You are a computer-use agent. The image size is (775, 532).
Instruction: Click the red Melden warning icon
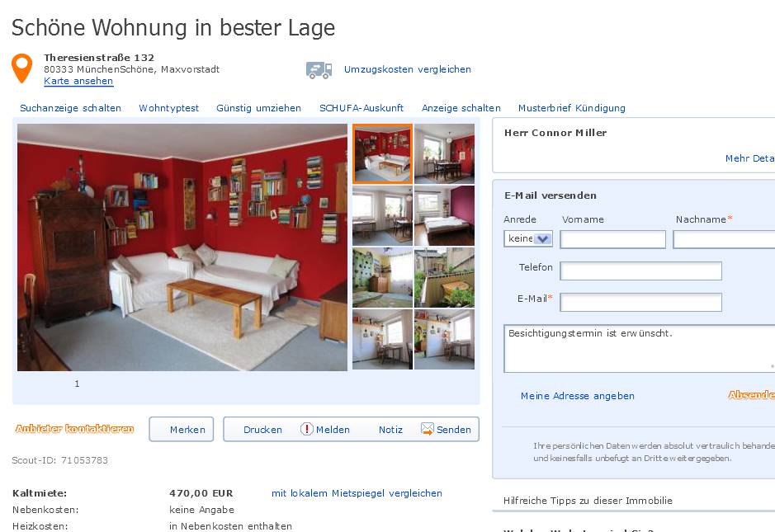(306, 429)
